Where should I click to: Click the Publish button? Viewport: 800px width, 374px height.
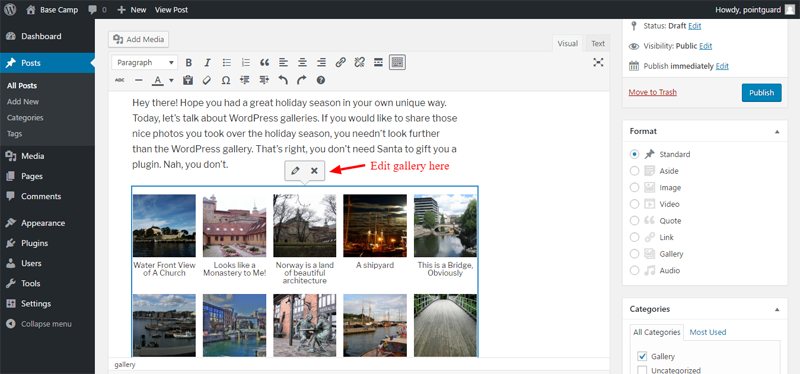point(761,93)
